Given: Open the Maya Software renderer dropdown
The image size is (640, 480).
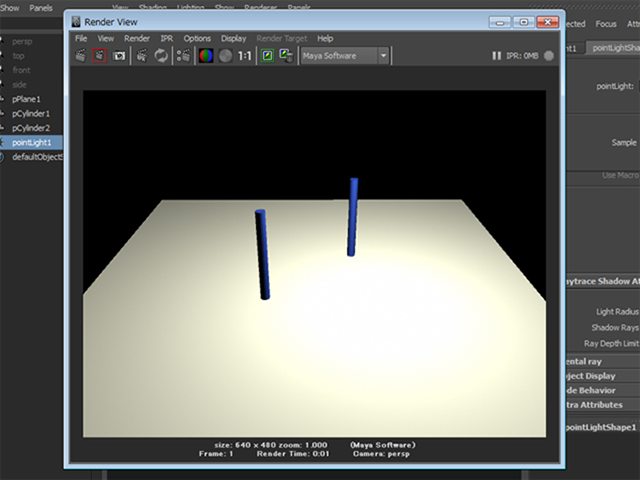Looking at the screenshot, I should 345,56.
